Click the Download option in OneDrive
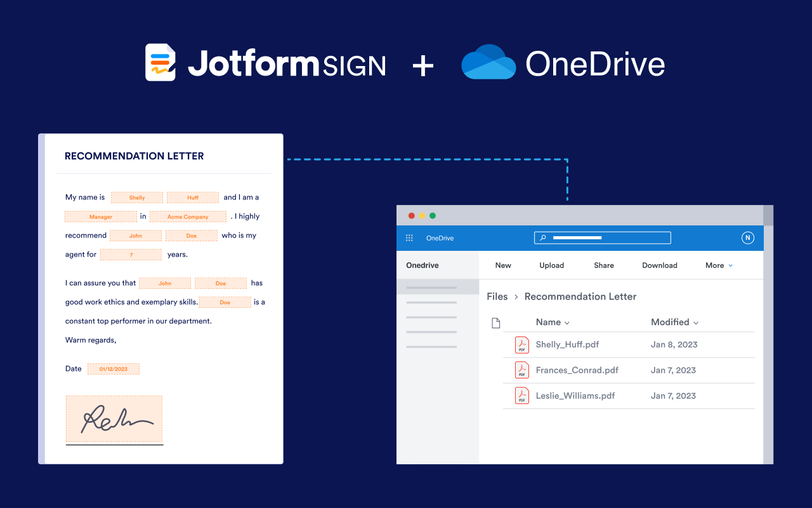Screen dimensions: 812x508 click(660, 265)
